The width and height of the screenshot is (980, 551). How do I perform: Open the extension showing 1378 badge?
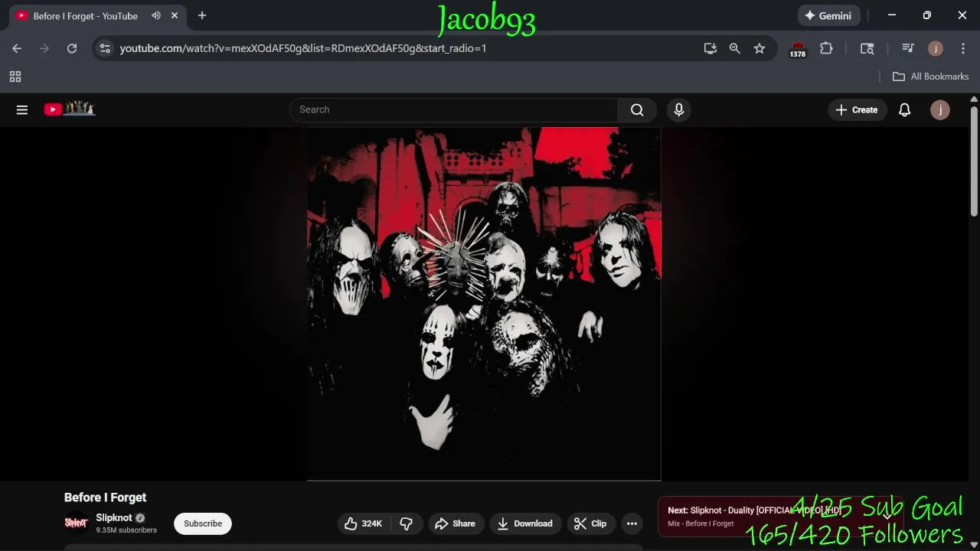(x=798, y=49)
